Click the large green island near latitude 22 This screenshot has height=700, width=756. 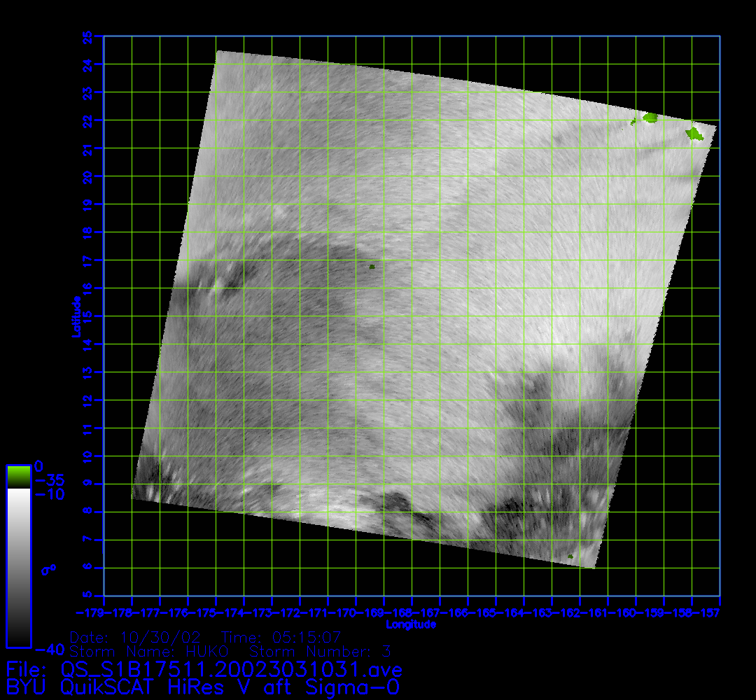point(650,118)
